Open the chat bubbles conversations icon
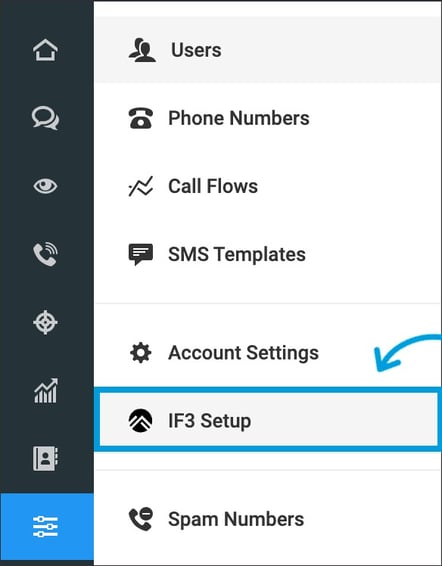This screenshot has height=566, width=442. tap(45, 118)
